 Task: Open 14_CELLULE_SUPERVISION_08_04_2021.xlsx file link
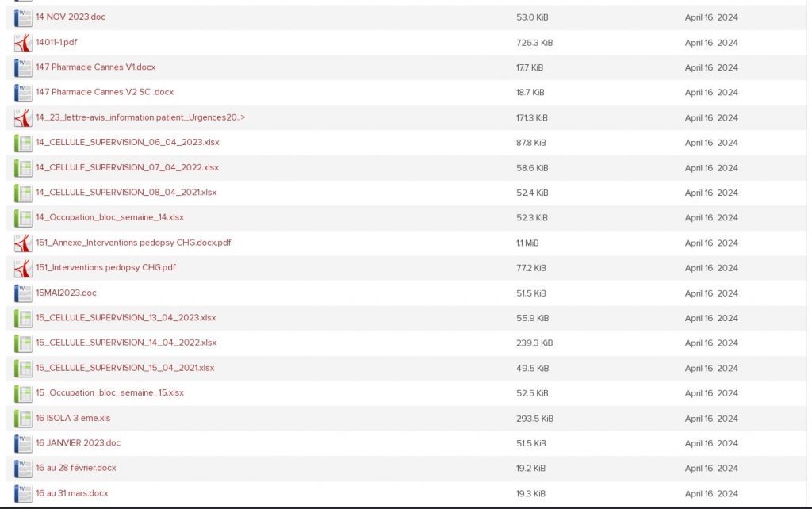[125, 193]
